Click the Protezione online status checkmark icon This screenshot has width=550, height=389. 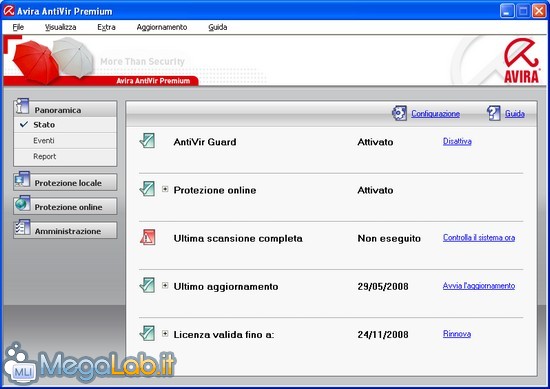(147, 189)
